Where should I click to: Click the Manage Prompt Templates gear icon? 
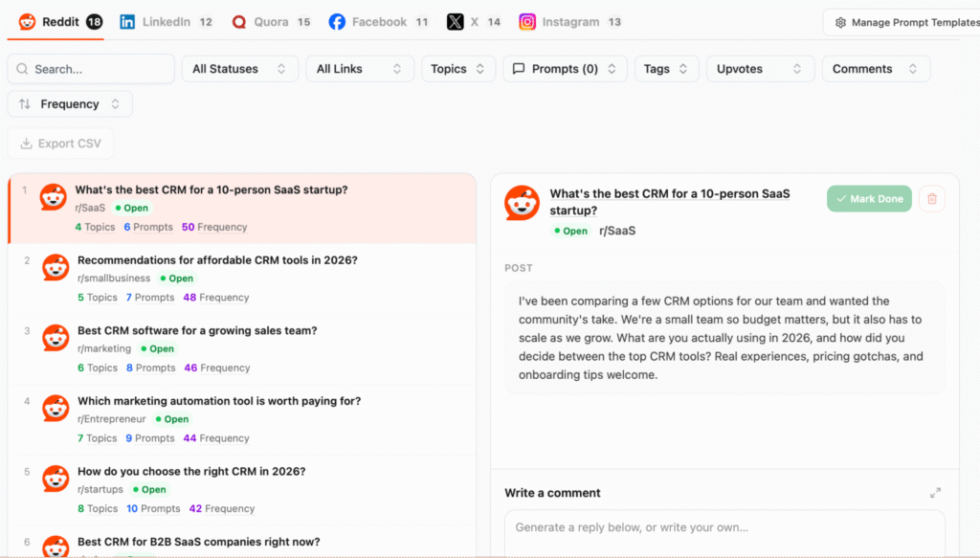[x=840, y=23]
